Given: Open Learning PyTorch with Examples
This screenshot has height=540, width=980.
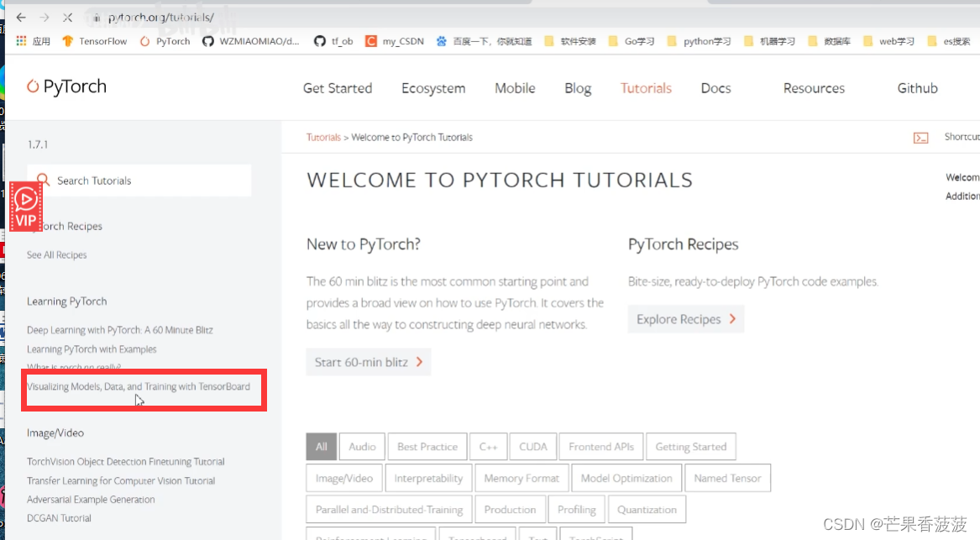Looking at the screenshot, I should pos(92,349).
